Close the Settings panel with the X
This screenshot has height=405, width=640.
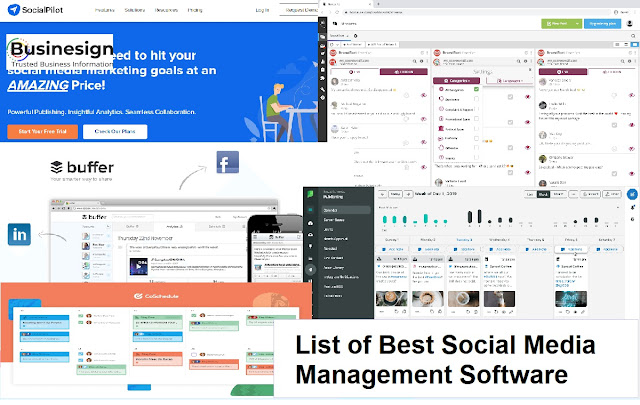[530, 69]
